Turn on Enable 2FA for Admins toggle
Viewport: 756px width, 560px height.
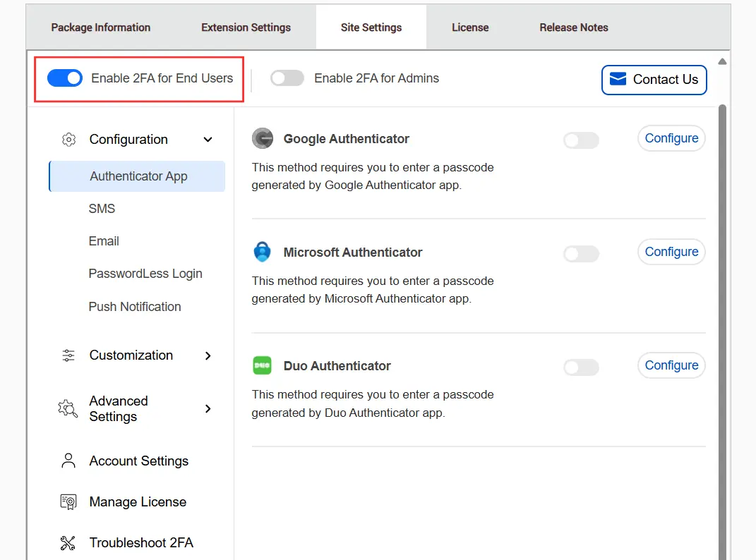coord(287,78)
